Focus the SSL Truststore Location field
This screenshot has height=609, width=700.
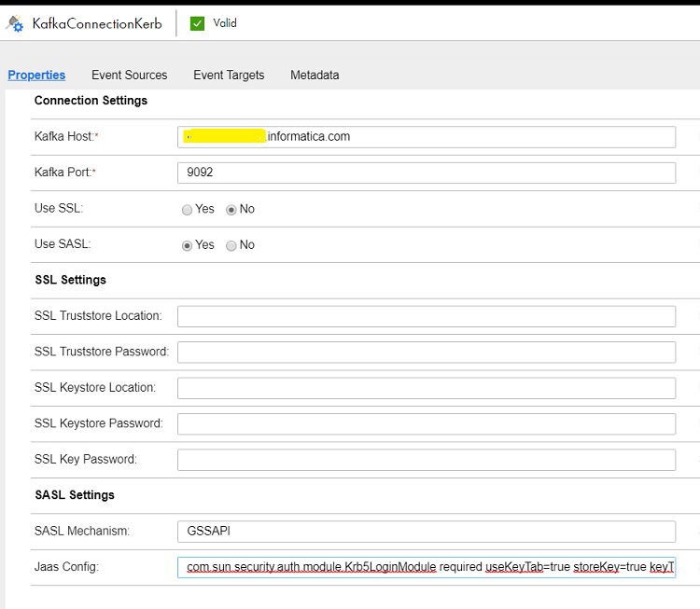click(427, 316)
